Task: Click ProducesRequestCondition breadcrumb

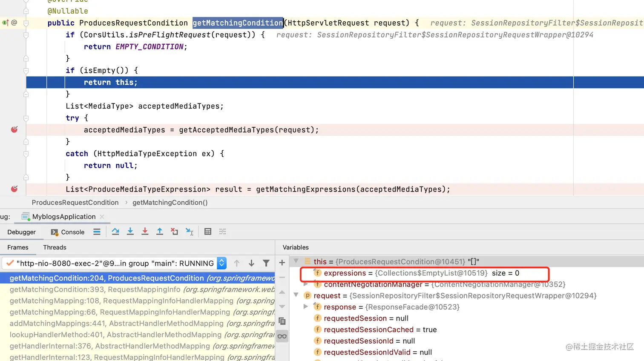Action: [x=75, y=203]
